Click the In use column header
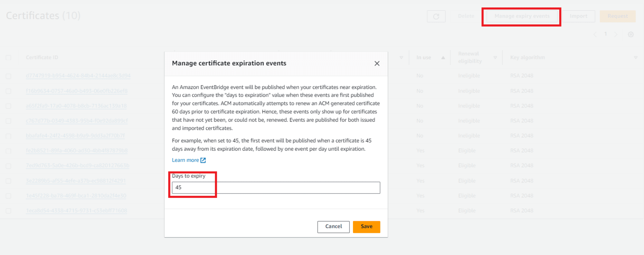This screenshot has width=644, height=255. (423, 57)
